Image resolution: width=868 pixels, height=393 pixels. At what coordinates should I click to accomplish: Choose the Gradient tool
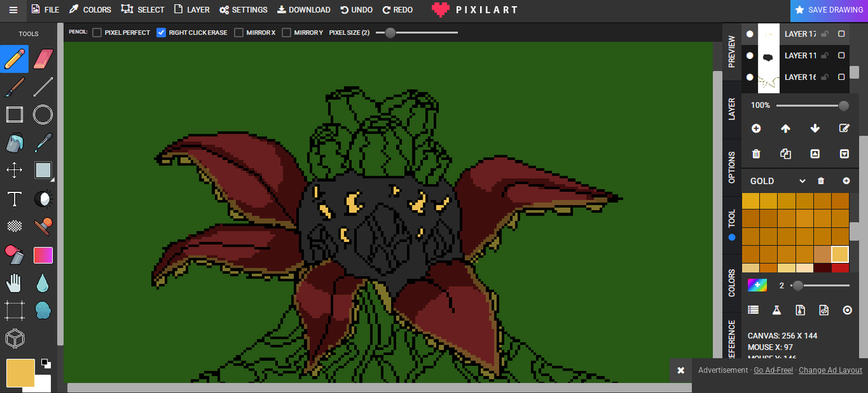pyautogui.click(x=43, y=255)
